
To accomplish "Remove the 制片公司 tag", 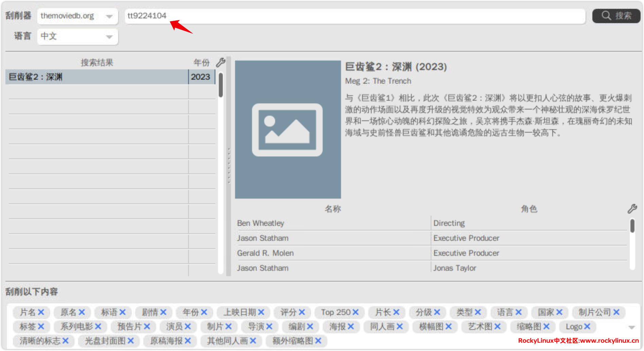I will (x=616, y=312).
